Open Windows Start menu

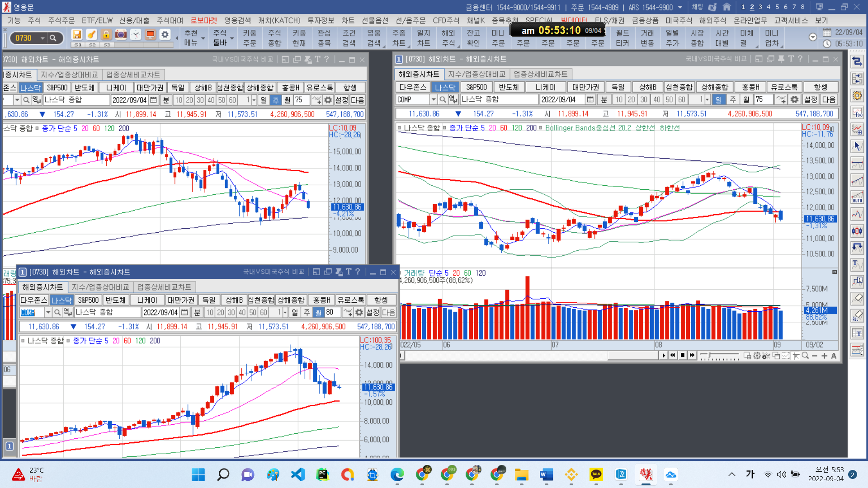point(198,474)
